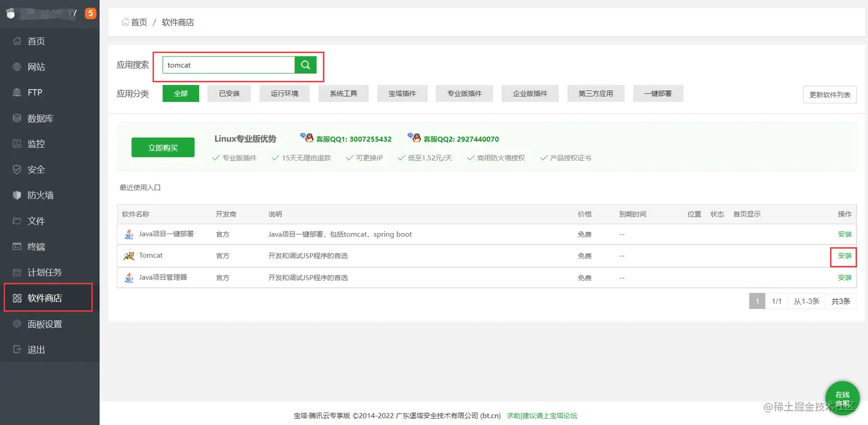Open the 求助|建议请上宝塔论坛 footer link

[542, 416]
